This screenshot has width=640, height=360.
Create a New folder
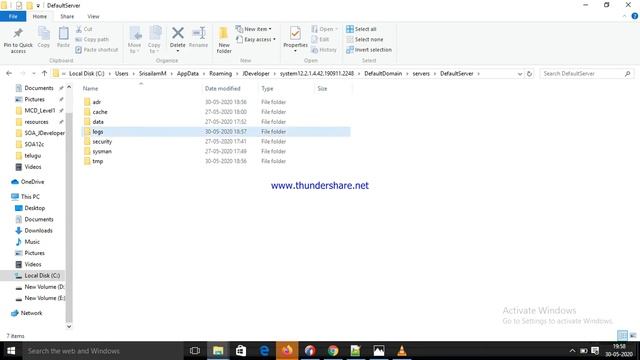pos(224,40)
